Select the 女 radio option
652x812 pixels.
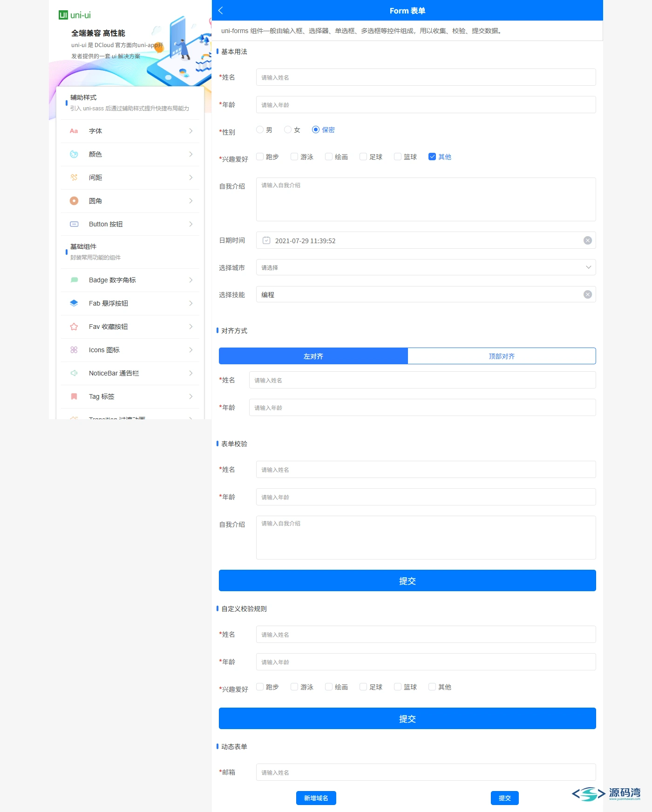click(x=288, y=130)
